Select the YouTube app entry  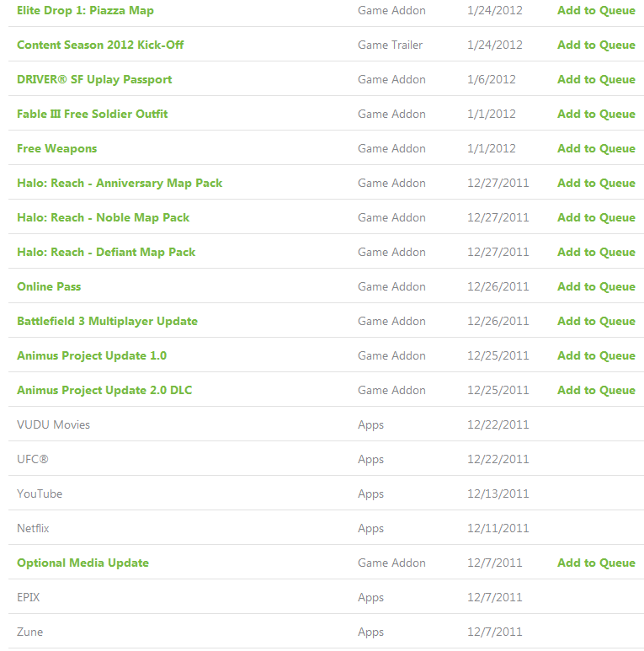tap(40, 494)
